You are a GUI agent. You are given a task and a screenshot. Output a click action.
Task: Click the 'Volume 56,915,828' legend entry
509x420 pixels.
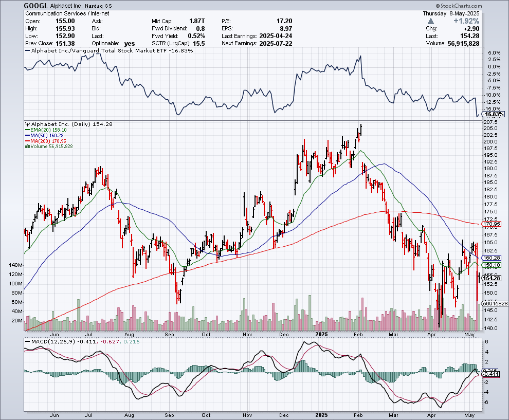(x=51, y=147)
